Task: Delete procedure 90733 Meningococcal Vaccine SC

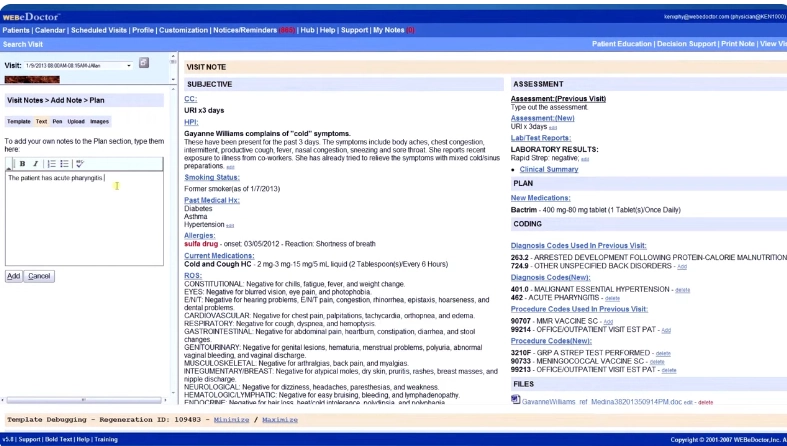Action: coord(657,362)
